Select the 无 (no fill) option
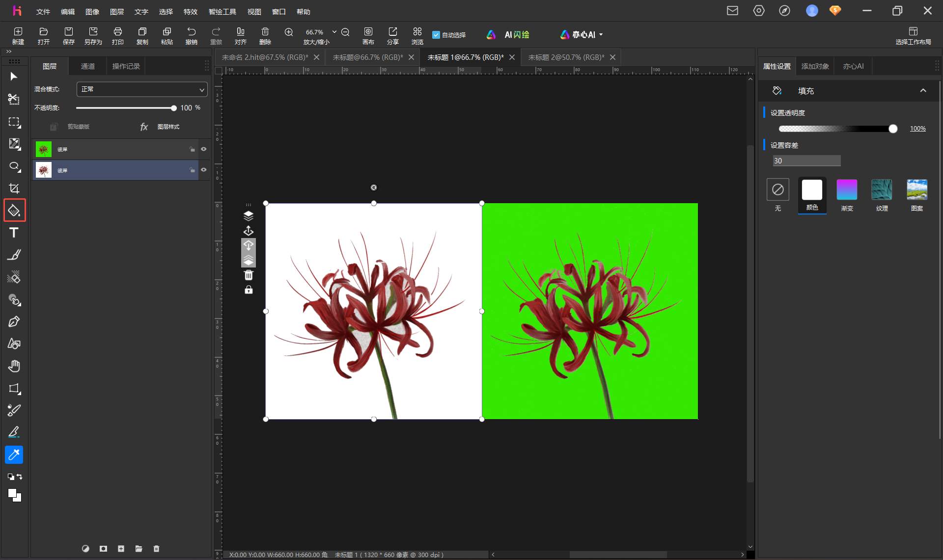This screenshot has height=560, width=943. coord(778,195)
